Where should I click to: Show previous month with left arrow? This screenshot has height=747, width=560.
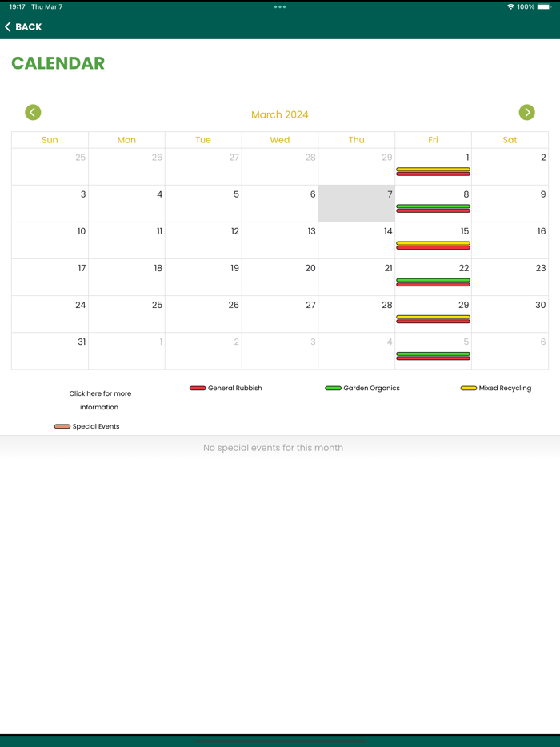coord(33,113)
